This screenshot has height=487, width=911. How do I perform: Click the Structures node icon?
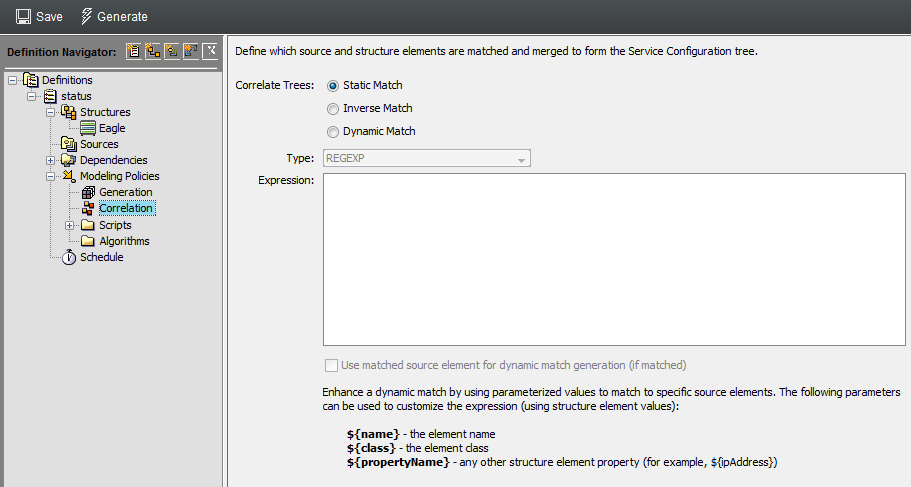(69, 112)
